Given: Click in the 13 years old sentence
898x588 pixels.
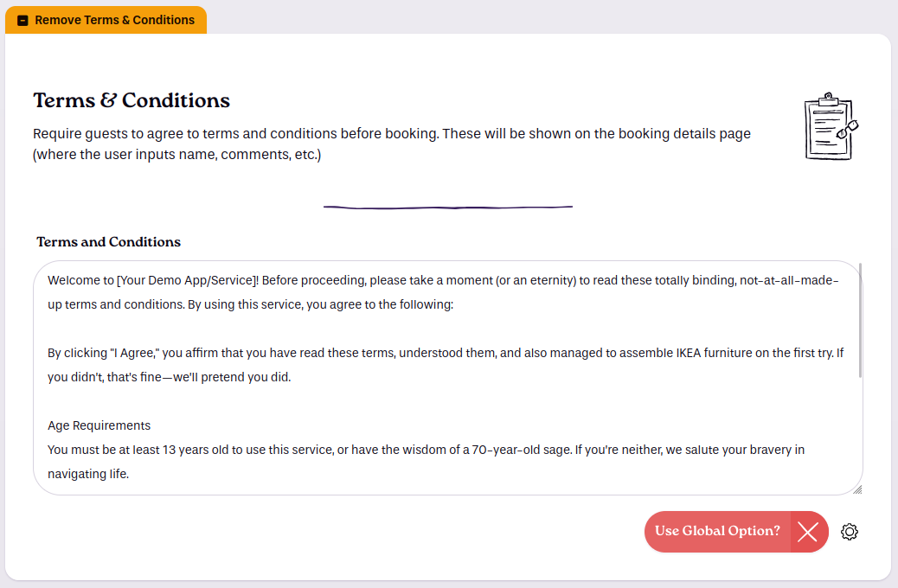Looking at the screenshot, I should click(x=426, y=450).
